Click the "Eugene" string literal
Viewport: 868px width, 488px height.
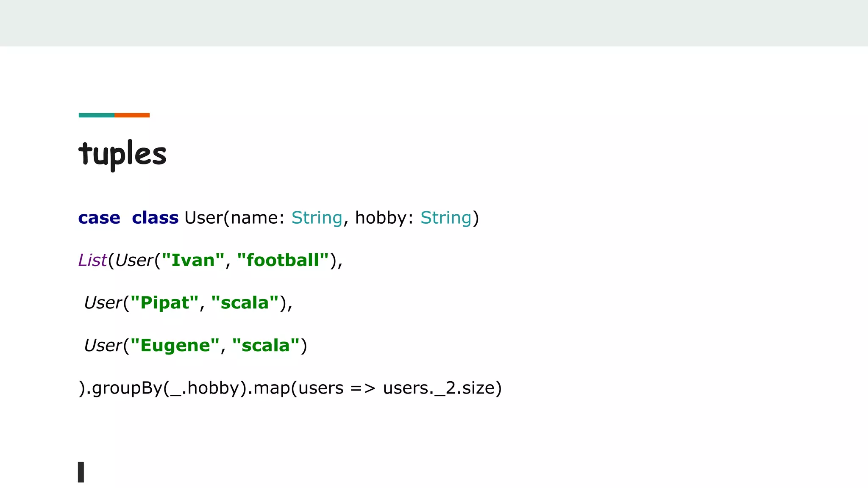click(x=175, y=345)
